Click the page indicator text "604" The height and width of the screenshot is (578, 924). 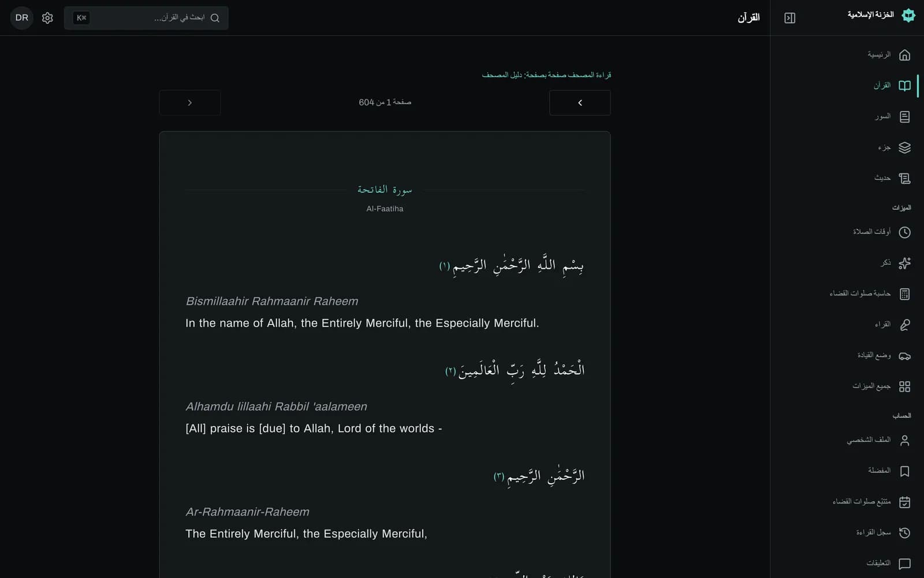(x=366, y=102)
